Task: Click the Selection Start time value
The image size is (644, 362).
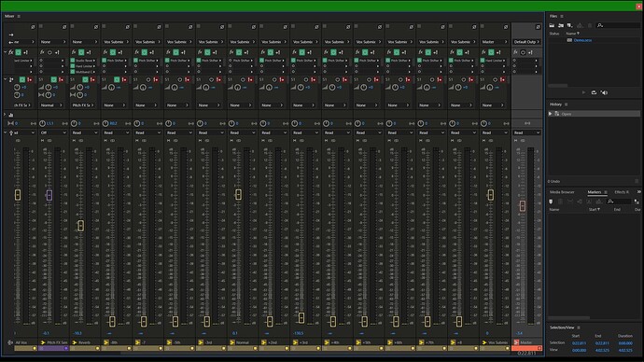Action: (579, 343)
